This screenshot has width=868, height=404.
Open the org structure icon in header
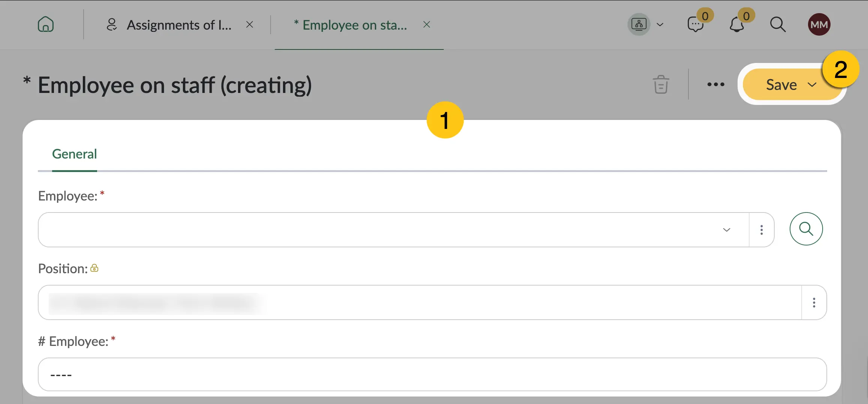coord(639,24)
